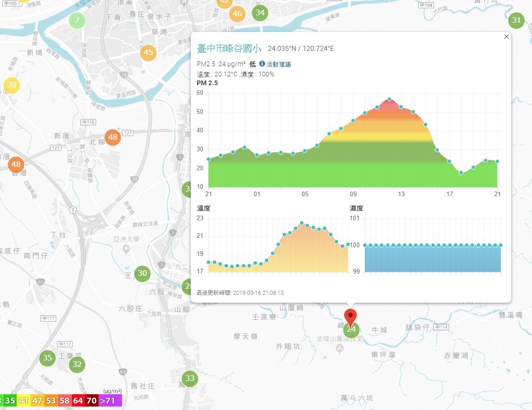Click the 亞洲大學 map place label

(x=126, y=239)
